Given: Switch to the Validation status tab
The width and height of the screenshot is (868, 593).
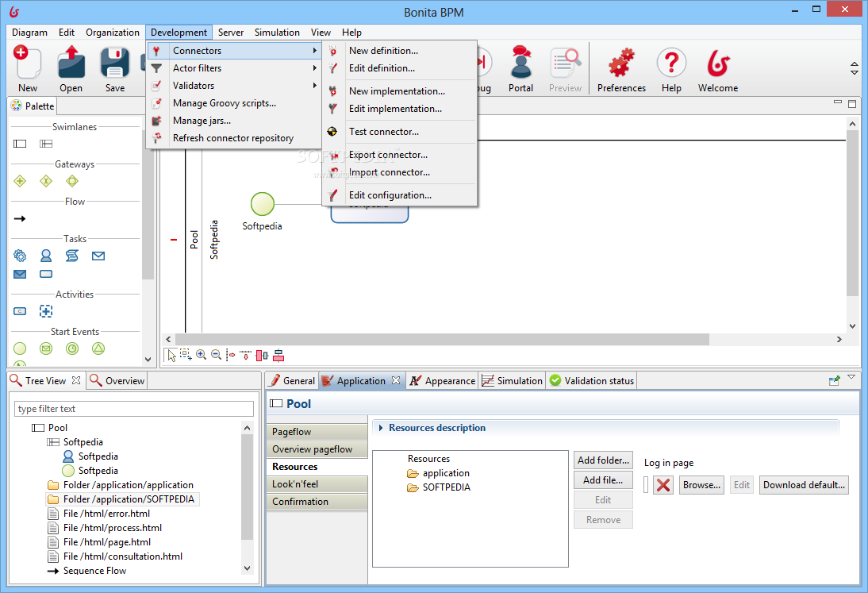Looking at the screenshot, I should click(591, 381).
